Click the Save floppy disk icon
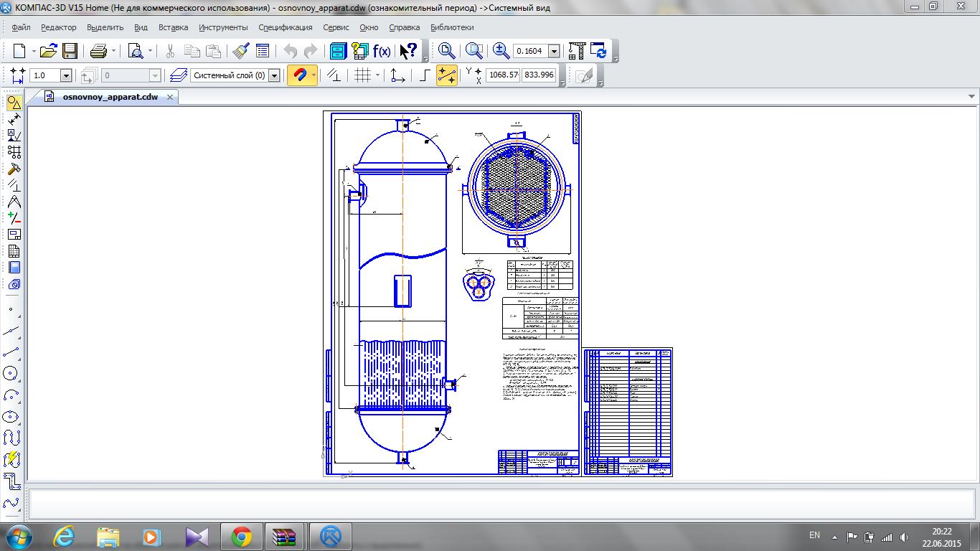This screenshot has height=551, width=980. coord(70,51)
